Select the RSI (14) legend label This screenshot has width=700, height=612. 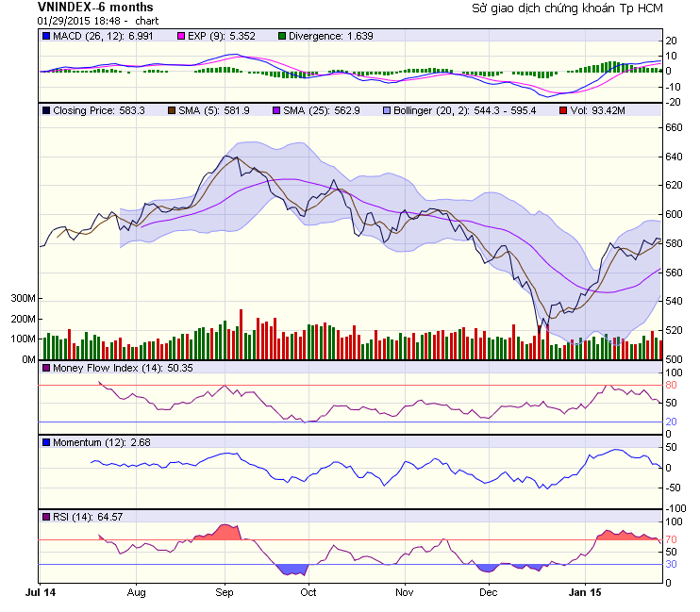[76, 517]
